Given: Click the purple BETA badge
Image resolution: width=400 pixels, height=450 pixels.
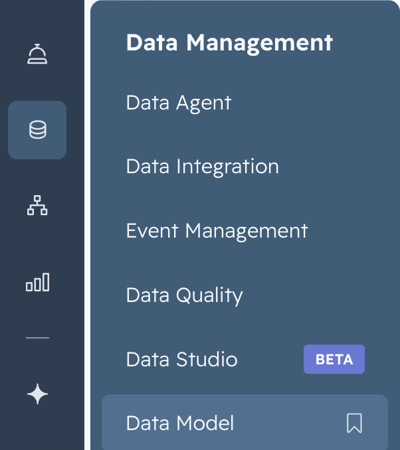Looking at the screenshot, I should click(334, 359).
